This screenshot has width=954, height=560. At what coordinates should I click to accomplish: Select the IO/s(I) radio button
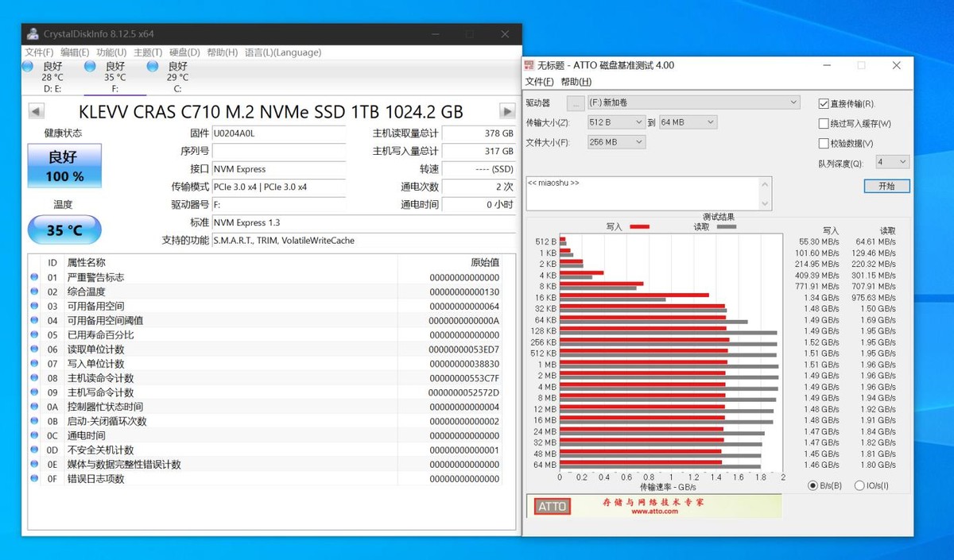tap(859, 485)
